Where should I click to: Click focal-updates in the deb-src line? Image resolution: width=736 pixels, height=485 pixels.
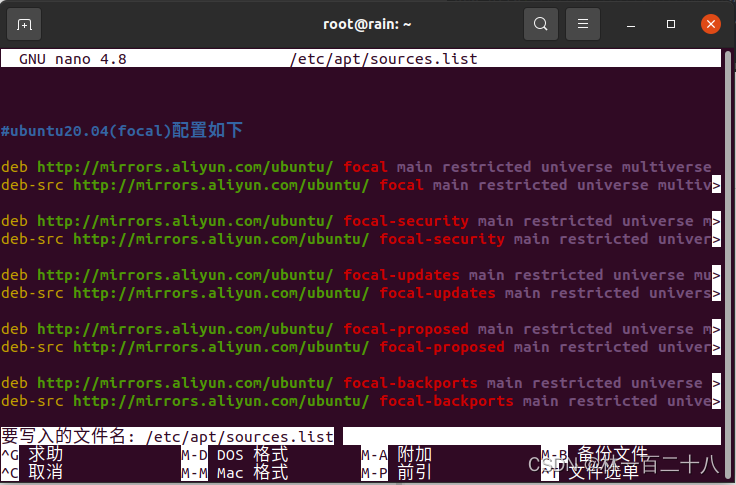click(437, 293)
